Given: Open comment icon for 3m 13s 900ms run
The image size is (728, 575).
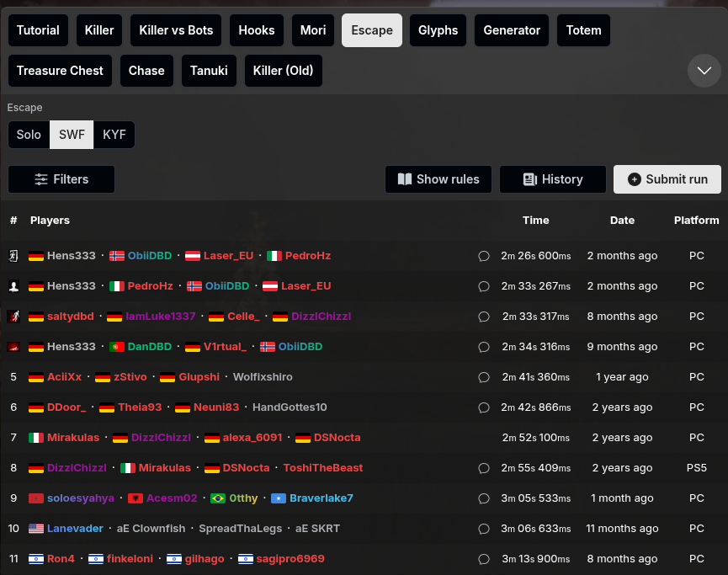Looking at the screenshot, I should (484, 559).
